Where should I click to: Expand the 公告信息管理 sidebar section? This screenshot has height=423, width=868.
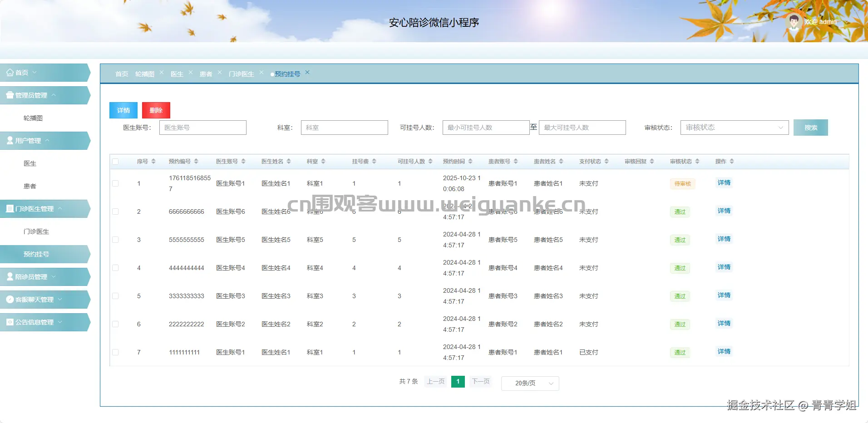pos(60,322)
